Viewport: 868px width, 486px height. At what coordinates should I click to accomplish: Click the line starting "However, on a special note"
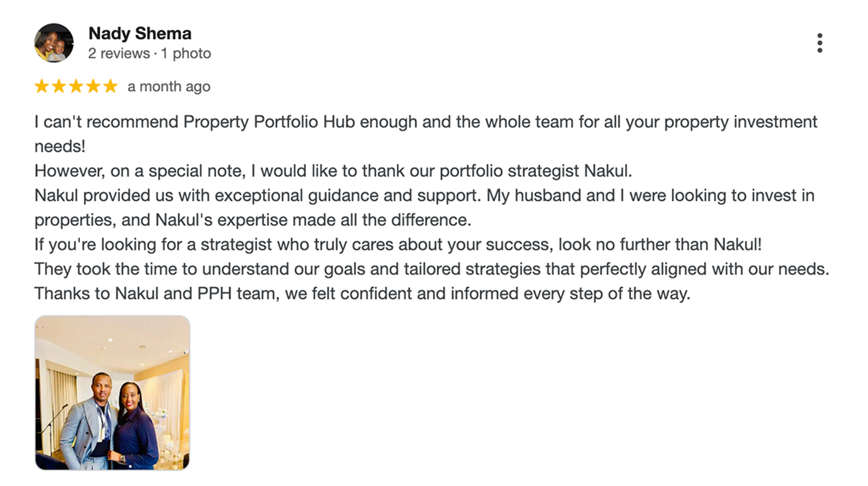click(x=333, y=171)
